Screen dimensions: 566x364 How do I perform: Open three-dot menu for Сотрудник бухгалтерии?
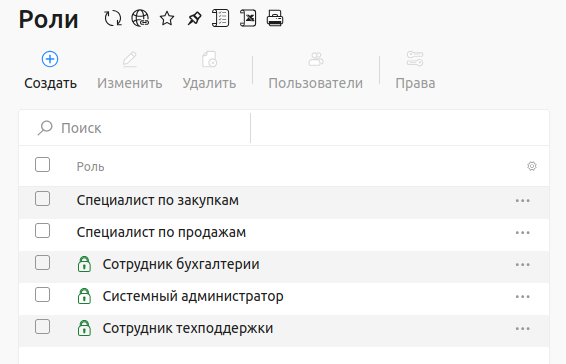[523, 265]
